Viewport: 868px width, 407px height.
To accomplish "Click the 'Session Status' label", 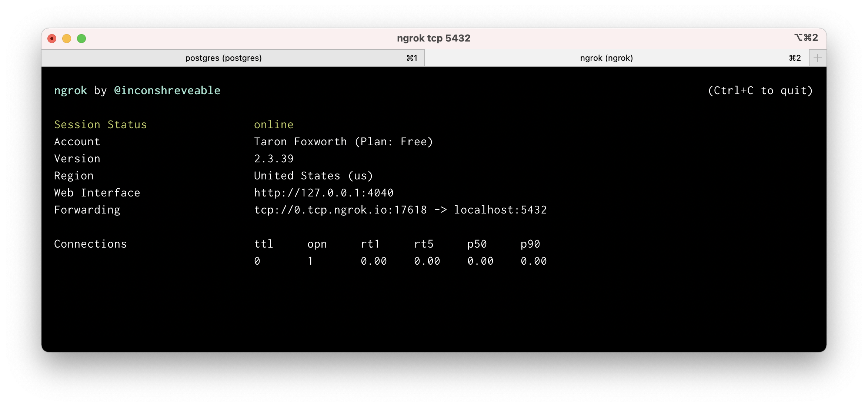I will 100,125.
